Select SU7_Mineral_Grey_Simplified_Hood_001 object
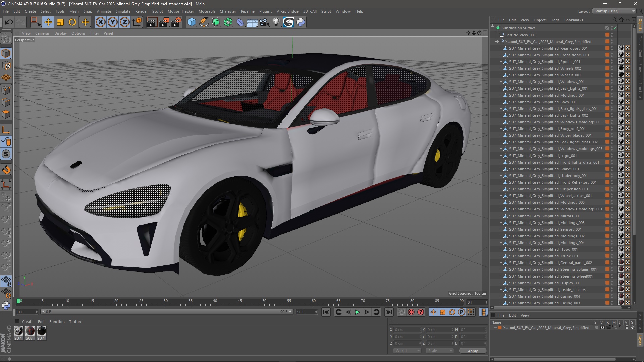 [x=543, y=249]
